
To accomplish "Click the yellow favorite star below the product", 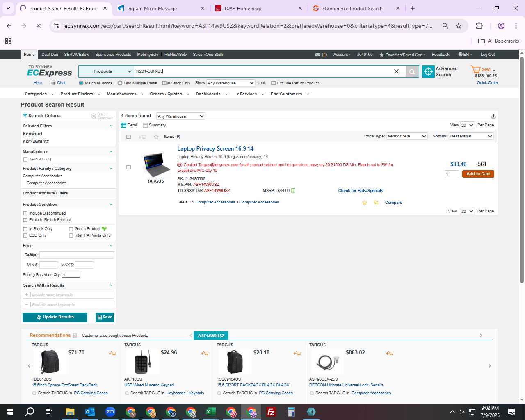I will [365, 203].
